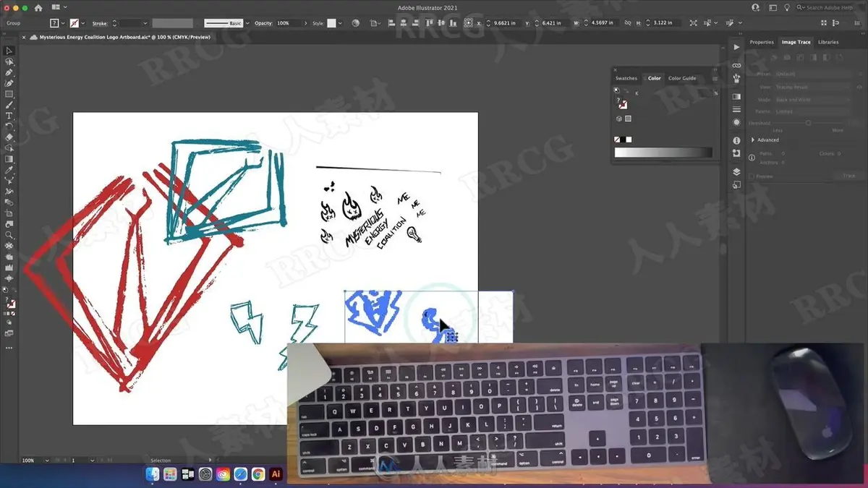Open the stroke weight dropdown
This screenshot has width=868, height=488.
click(145, 23)
